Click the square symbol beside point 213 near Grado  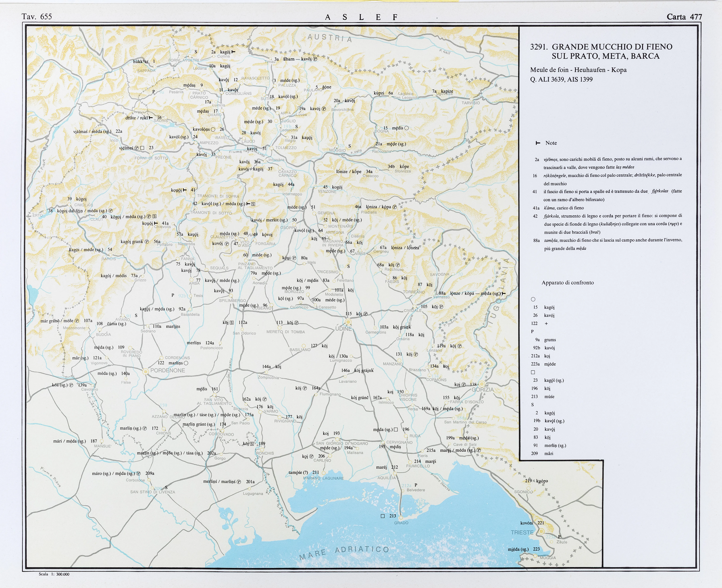tap(383, 516)
